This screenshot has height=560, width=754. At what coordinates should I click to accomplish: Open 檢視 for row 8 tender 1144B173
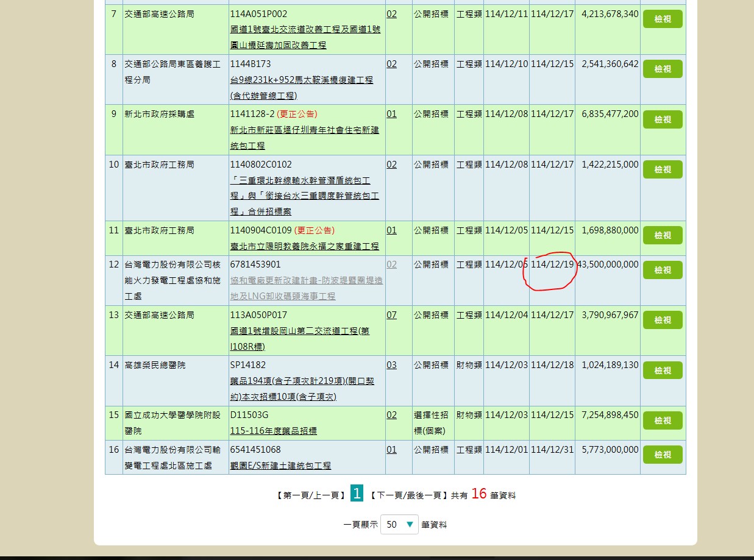pos(663,69)
